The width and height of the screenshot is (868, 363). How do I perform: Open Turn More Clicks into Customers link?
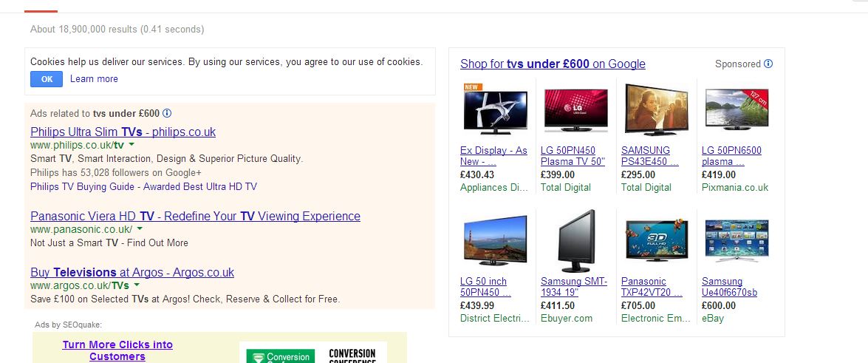117,350
